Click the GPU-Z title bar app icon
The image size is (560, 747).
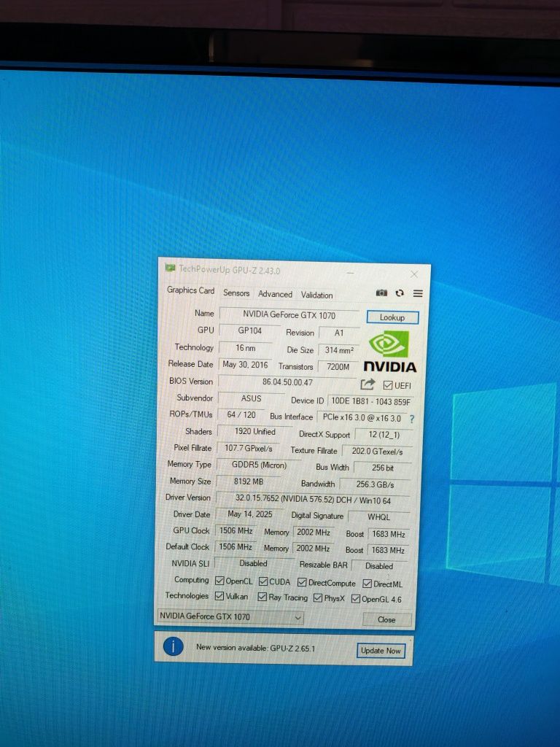(x=170, y=268)
